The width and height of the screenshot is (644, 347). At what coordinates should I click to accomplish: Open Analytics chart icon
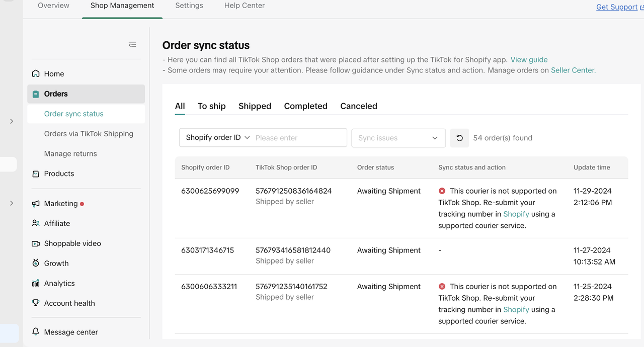tap(36, 283)
